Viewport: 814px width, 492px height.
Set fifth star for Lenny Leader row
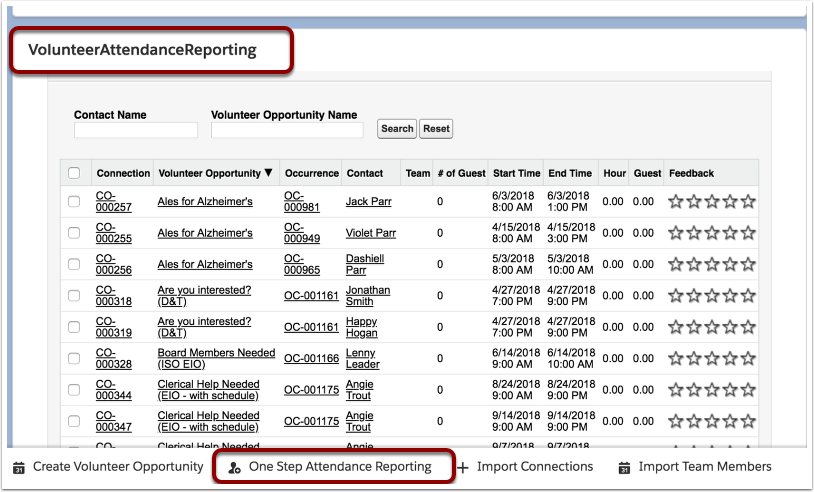(748, 359)
